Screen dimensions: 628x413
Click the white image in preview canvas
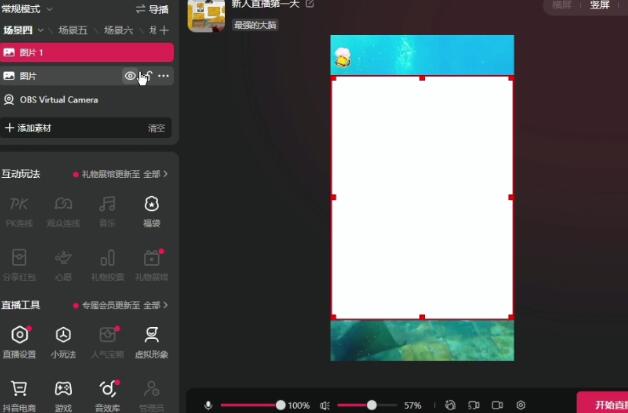tap(422, 197)
